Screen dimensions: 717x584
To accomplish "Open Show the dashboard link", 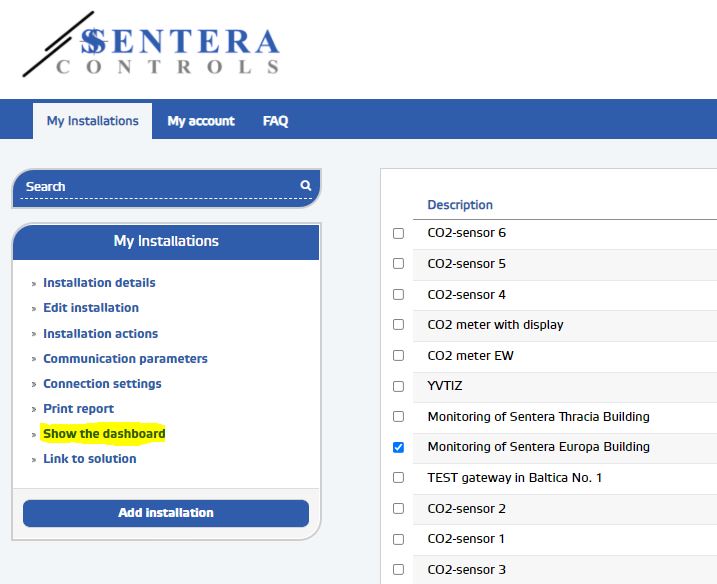I will click(x=104, y=434).
